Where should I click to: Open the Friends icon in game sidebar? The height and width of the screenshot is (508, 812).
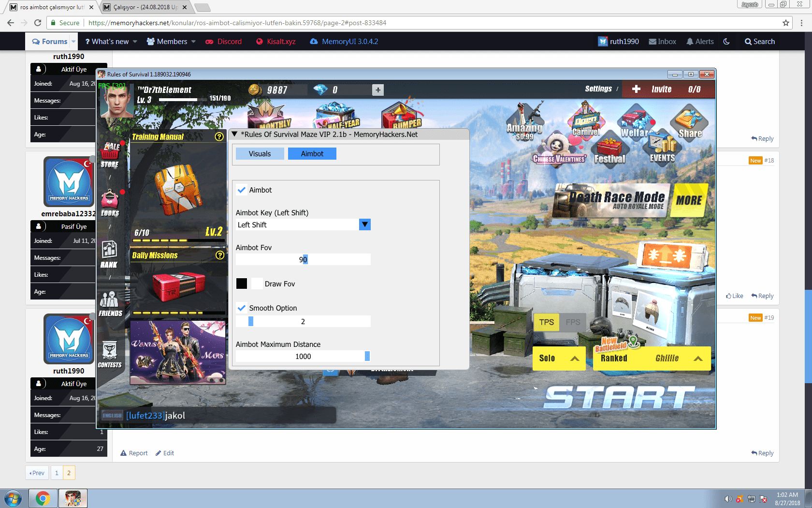[110, 304]
